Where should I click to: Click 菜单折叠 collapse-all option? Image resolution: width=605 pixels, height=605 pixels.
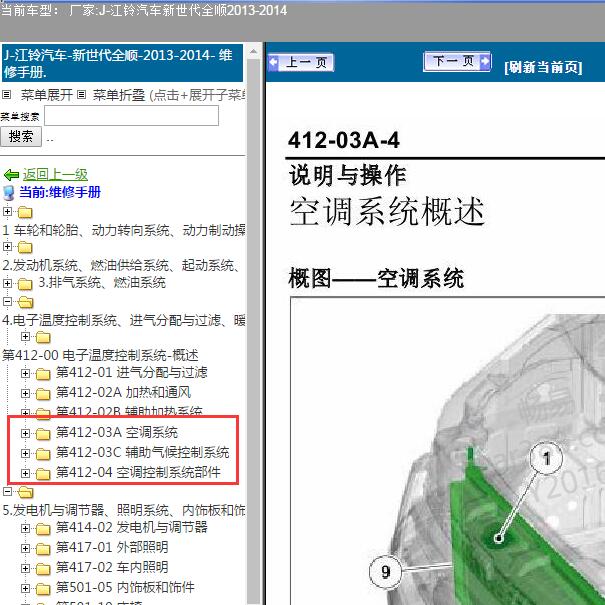(x=119, y=95)
